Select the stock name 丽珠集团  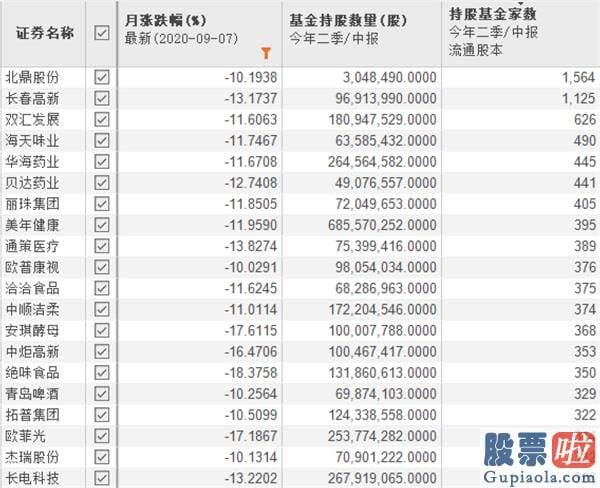32,204
